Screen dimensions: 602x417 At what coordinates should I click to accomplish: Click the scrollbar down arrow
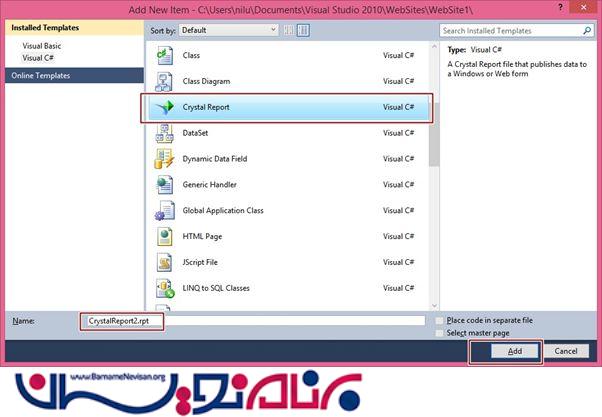pyautogui.click(x=434, y=306)
